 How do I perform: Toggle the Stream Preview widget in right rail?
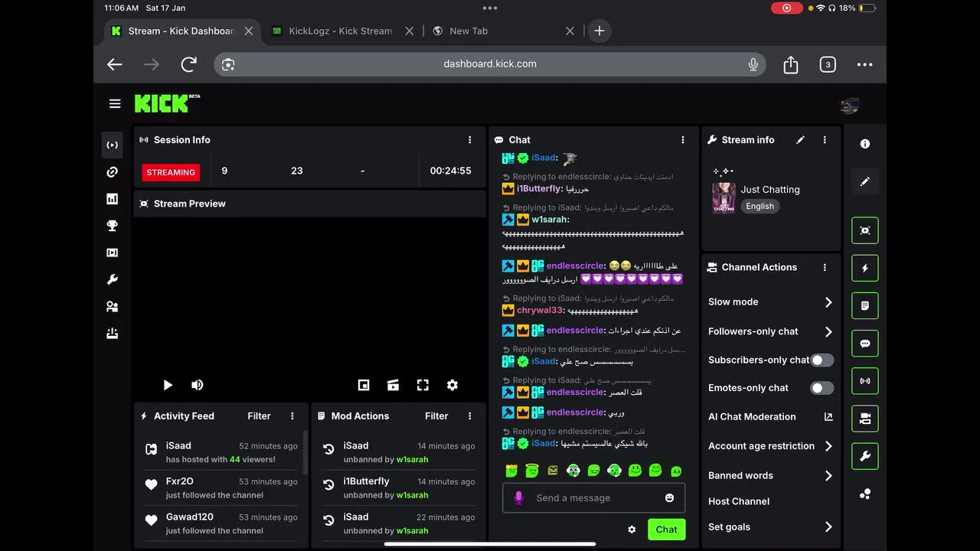865,230
